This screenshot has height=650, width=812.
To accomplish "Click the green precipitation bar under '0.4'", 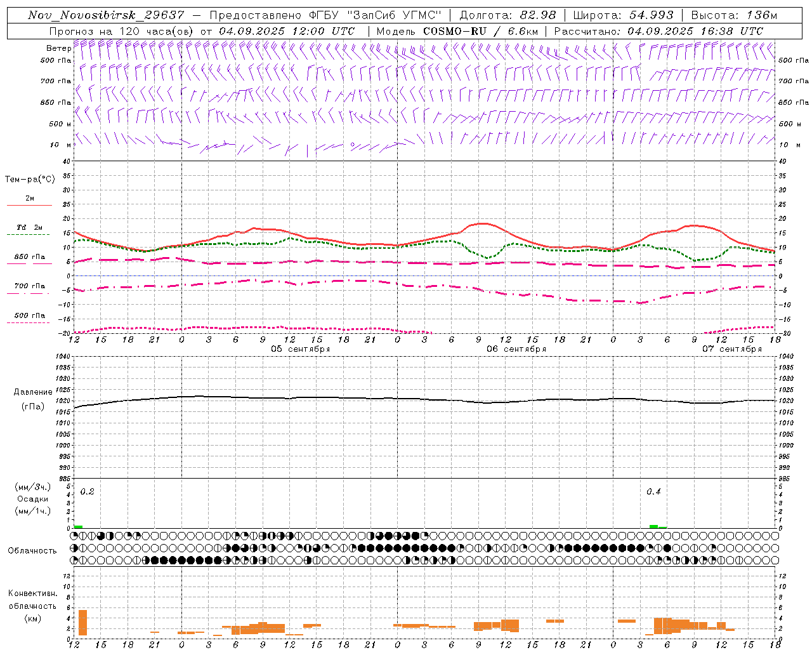I will 658,526.
